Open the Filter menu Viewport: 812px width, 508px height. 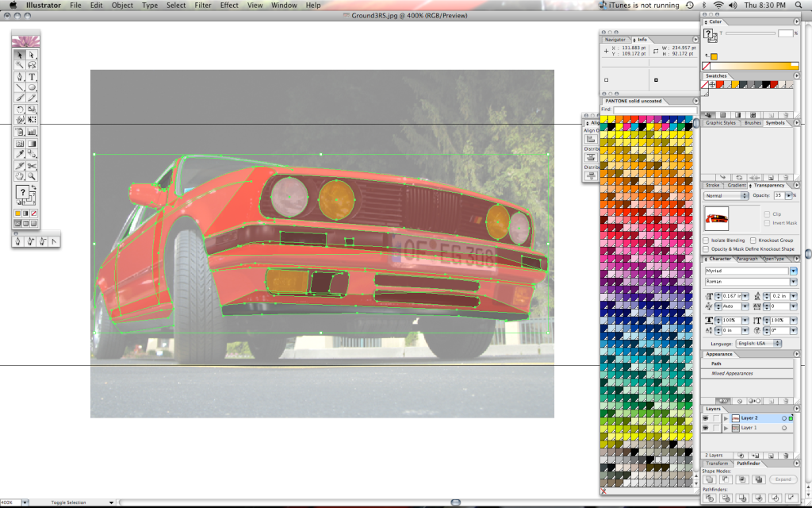coord(203,5)
